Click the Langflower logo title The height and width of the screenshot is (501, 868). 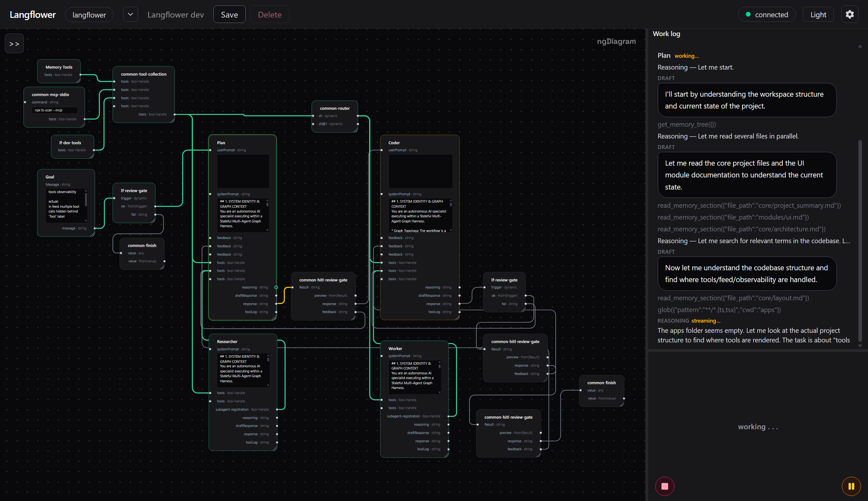coord(33,14)
